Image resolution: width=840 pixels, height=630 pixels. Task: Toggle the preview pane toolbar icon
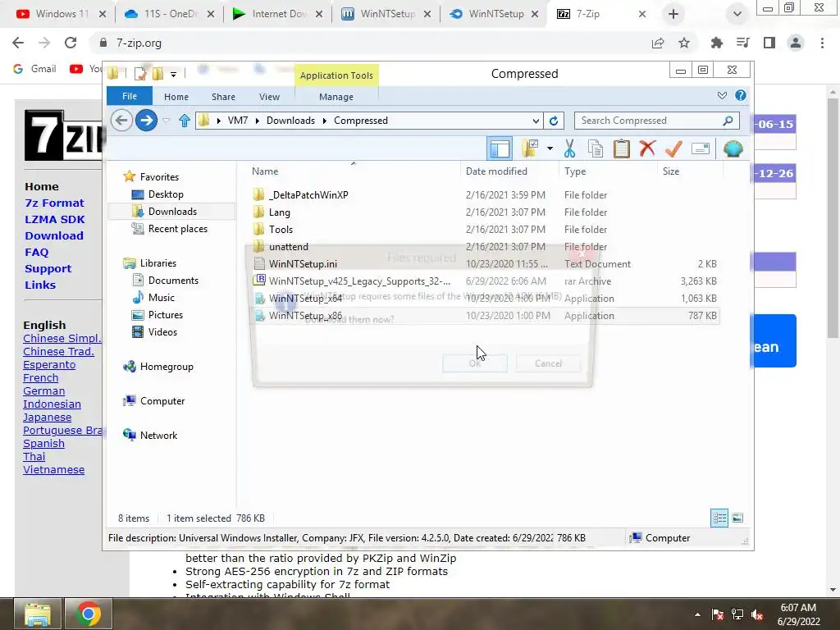tap(500, 148)
